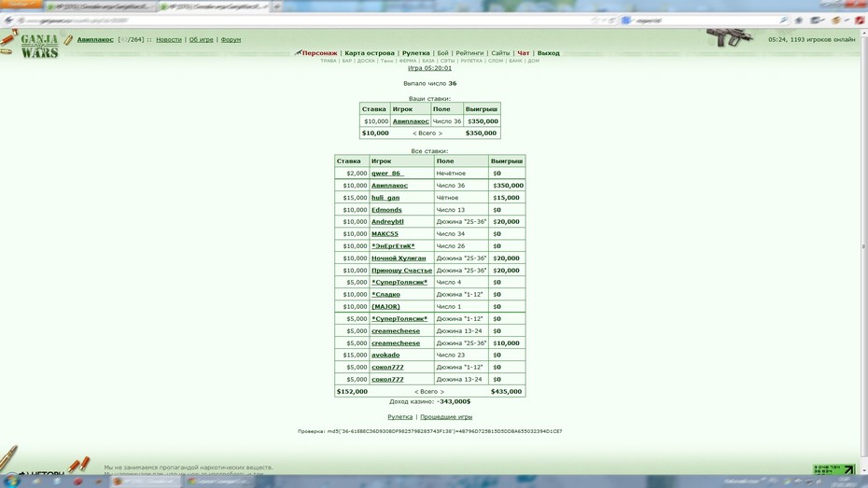This screenshot has width=868, height=488.
Task: Click the 1193 игроков онлайн status text
Action: pos(822,40)
